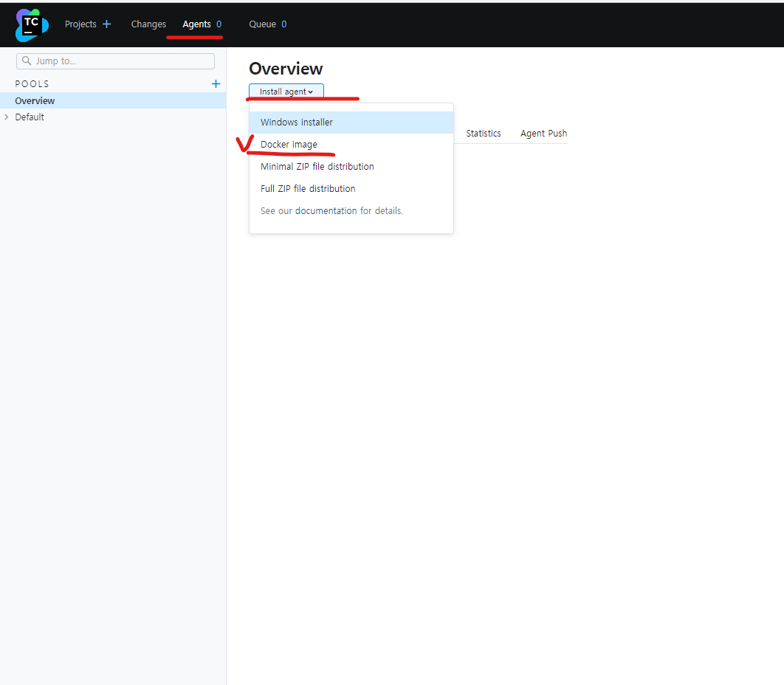This screenshot has height=685, width=784.
Task: Switch to the Statistics tab
Action: click(484, 134)
